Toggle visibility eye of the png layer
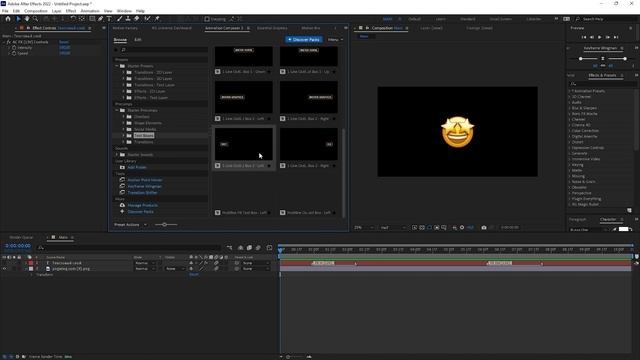Image resolution: width=640 pixels, height=360 pixels. [4, 269]
